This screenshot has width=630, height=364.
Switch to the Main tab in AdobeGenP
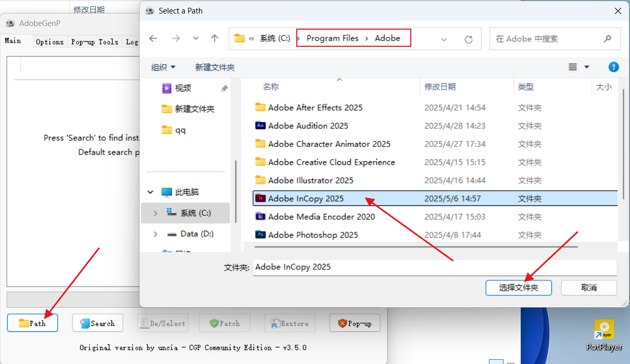click(x=13, y=41)
